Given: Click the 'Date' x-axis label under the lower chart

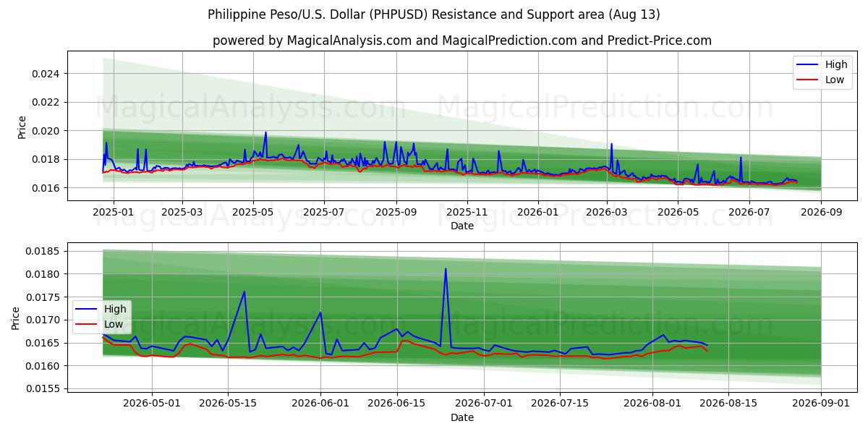Looking at the screenshot, I should tap(462, 417).
